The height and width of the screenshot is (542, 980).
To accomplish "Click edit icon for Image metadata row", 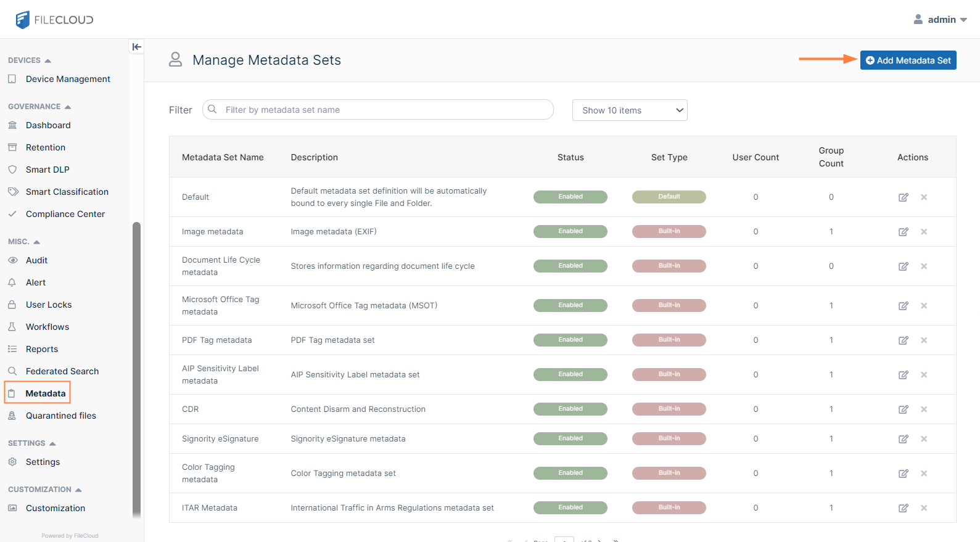I will click(x=903, y=232).
